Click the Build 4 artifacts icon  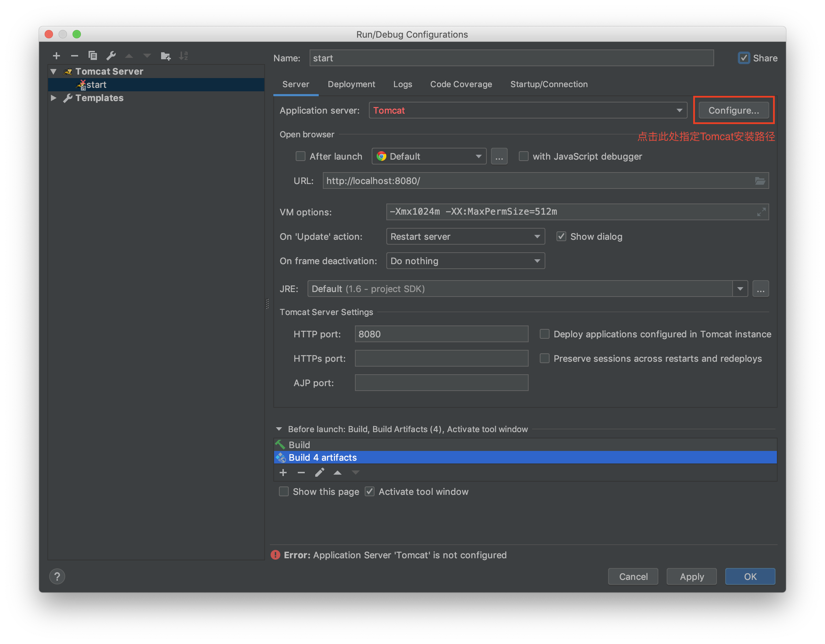[x=281, y=457]
